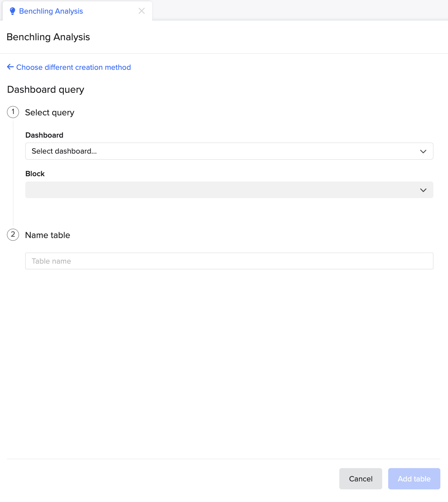Viewport: 448px width, 502px height.
Task: Click the step 2 circle icon
Action: click(x=13, y=235)
